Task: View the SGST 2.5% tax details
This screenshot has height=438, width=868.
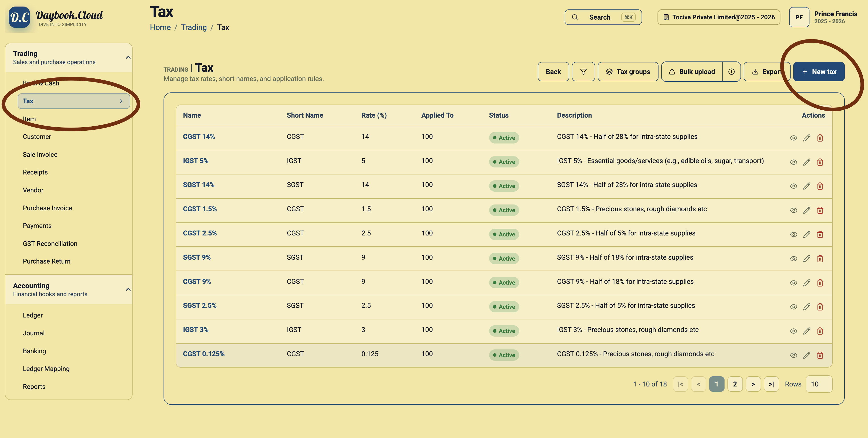Action: [793, 307]
